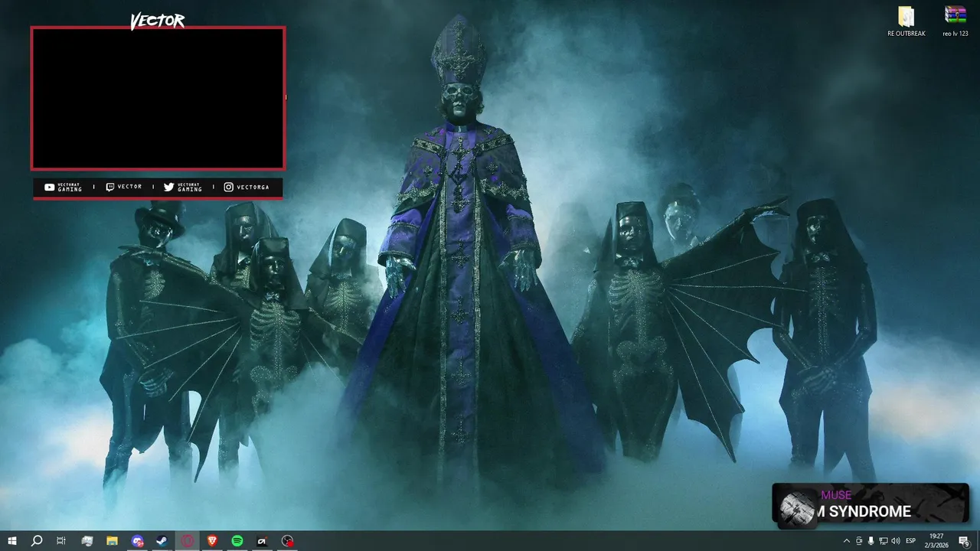Viewport: 980px width, 551px height.
Task: Select the reo lv 123 archive
Action: point(955,22)
